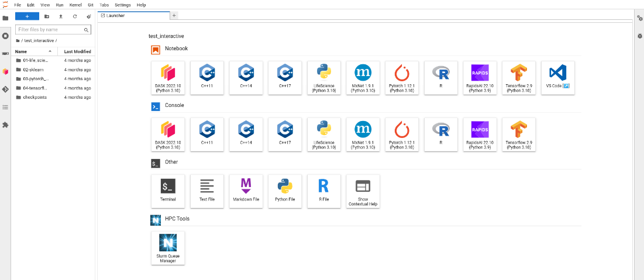Open the debugger bug icon
This screenshot has width=644, height=280.
[639, 36]
